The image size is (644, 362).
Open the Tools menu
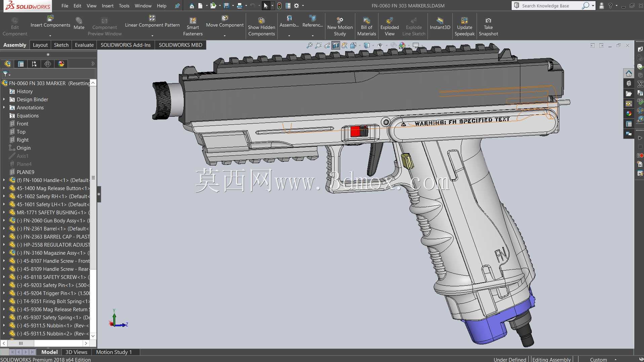124,6
